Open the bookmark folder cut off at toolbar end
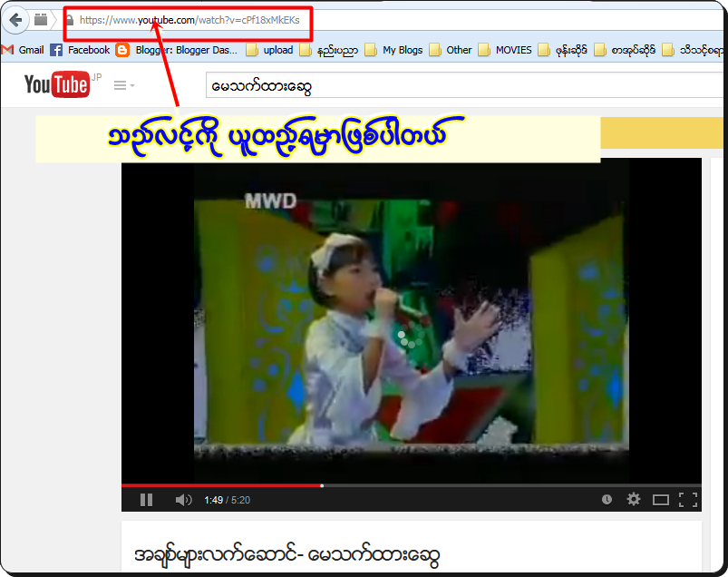 pos(693,50)
